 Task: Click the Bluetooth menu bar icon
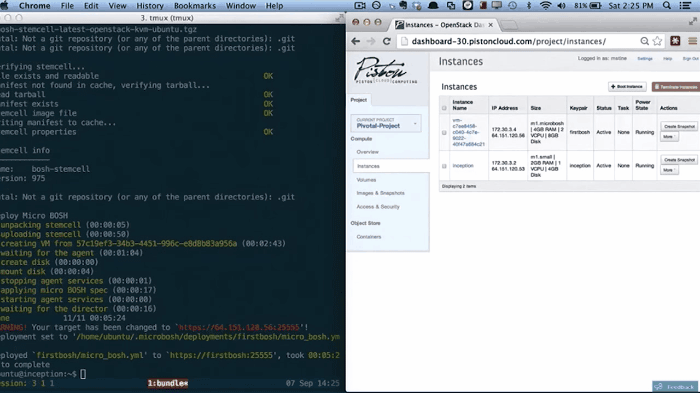(x=529, y=6)
